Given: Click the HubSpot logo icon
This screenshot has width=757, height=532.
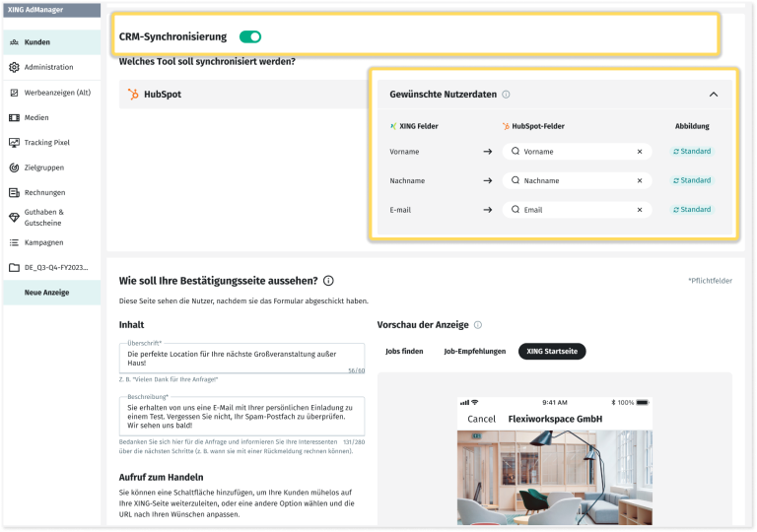Looking at the screenshot, I should (133, 95).
